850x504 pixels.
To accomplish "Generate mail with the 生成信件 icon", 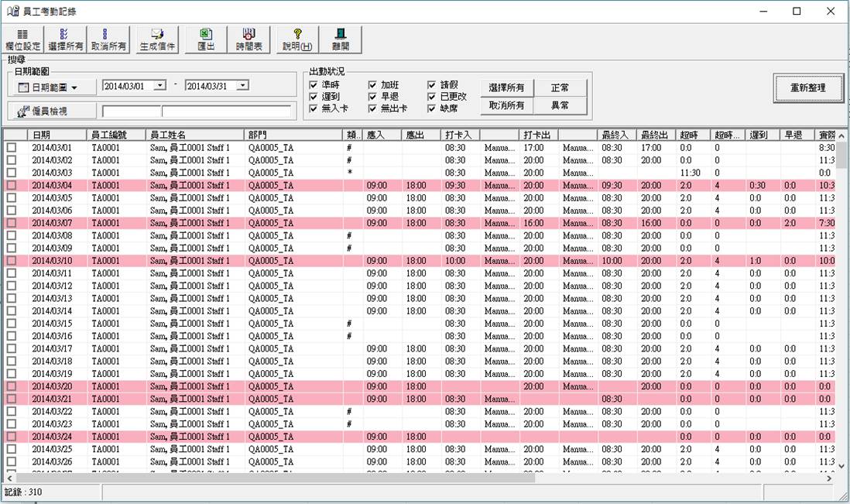I will (x=157, y=39).
